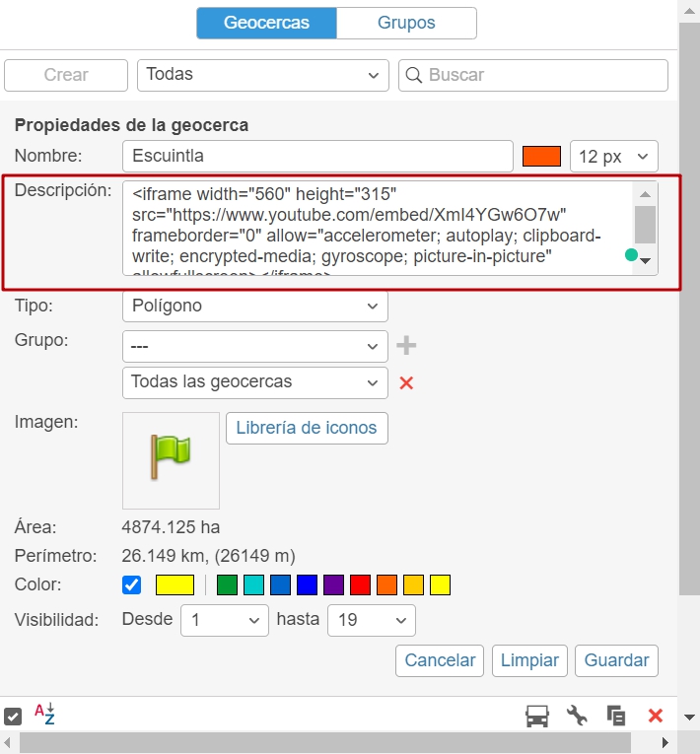Click the green flag image thumbnail
The image size is (700, 754).
click(171, 460)
